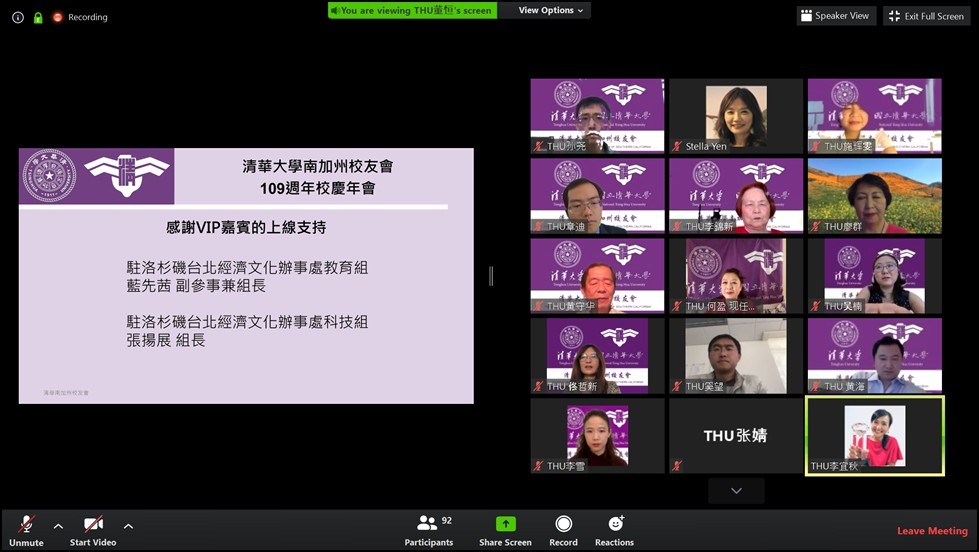The height and width of the screenshot is (552, 979).
Task: Toggle Start Video camera
Action: click(93, 524)
